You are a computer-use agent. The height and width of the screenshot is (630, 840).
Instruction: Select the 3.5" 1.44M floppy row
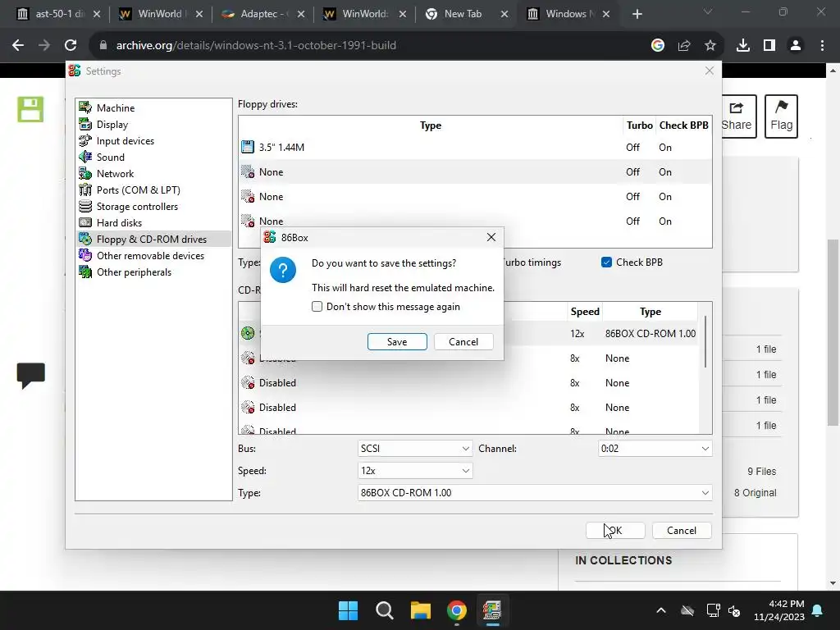475,148
